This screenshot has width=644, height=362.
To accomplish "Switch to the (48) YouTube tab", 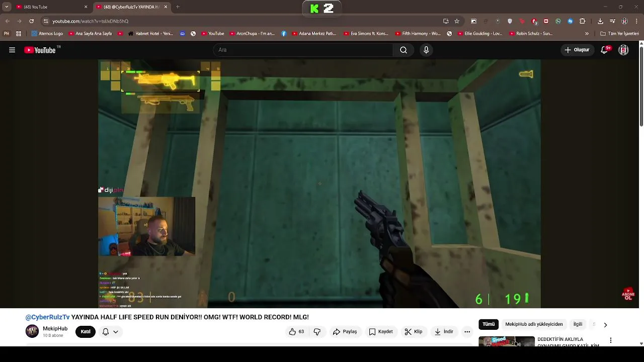I will (x=50, y=7).
